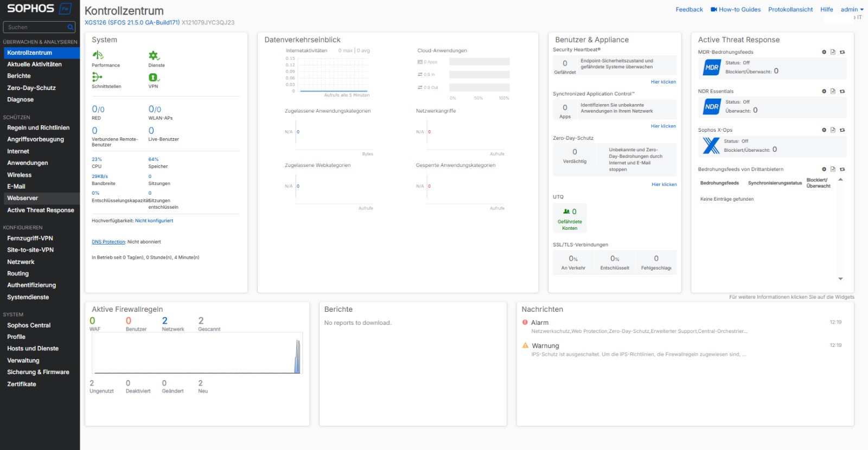Open the Dienste gear status icon
Image resolution: width=868 pixels, height=450 pixels.
click(x=154, y=55)
